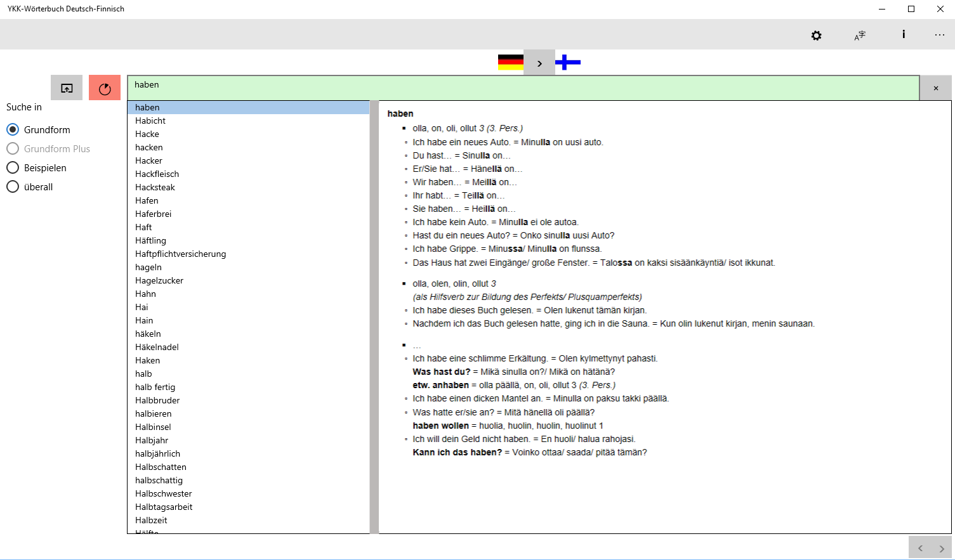Image resolution: width=955 pixels, height=560 pixels.
Task: Select 'Hacke' in the word list
Action: 248,134
